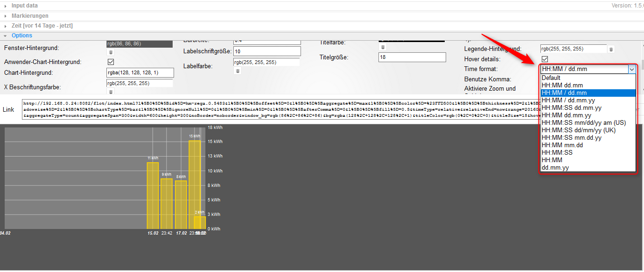Choose the 'dd.mm.yy' date-only option
Viewport: 644px width, 272px height.
[588, 167]
